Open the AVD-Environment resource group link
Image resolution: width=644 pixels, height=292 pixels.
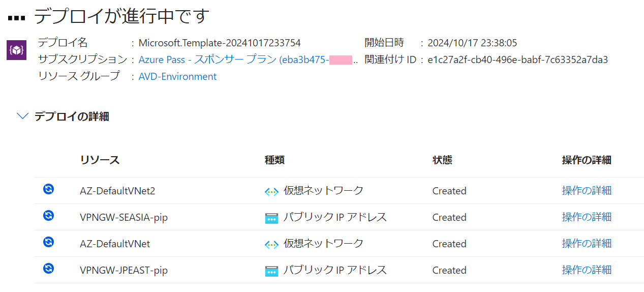(x=177, y=76)
